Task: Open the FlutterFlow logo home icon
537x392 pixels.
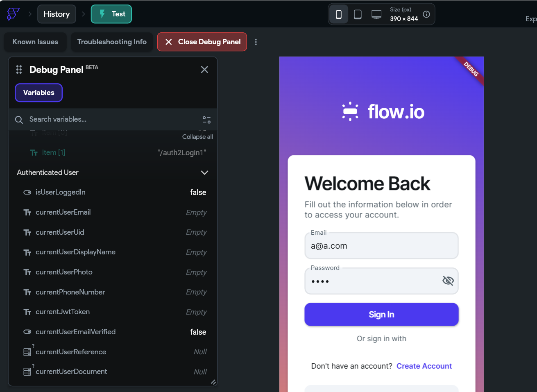Action: click(x=13, y=14)
